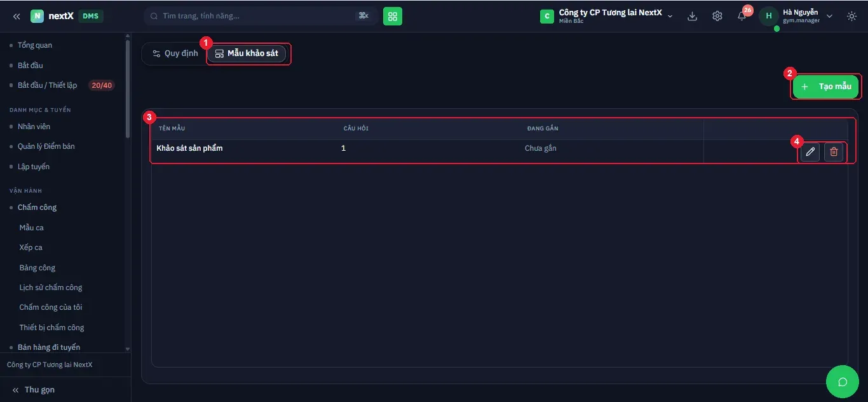
Task: Expand Hà Nguyễn user menu chevron
Action: point(829,16)
